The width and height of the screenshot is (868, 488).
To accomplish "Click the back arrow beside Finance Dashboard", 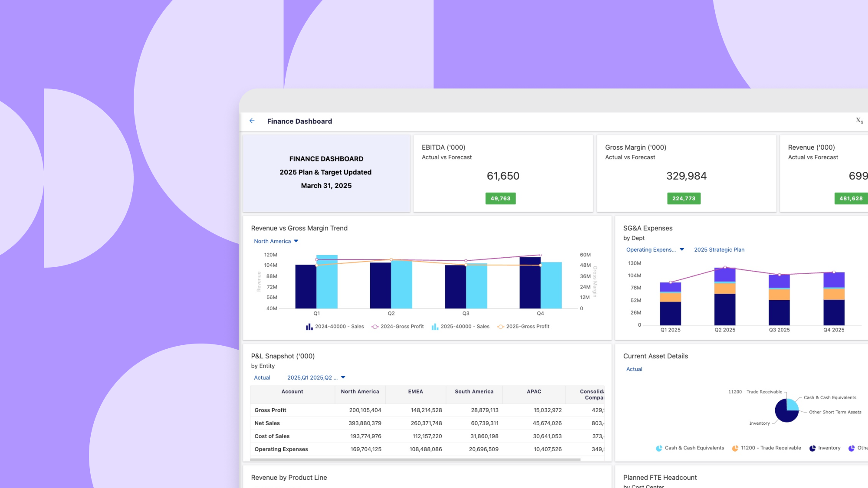I will [252, 121].
